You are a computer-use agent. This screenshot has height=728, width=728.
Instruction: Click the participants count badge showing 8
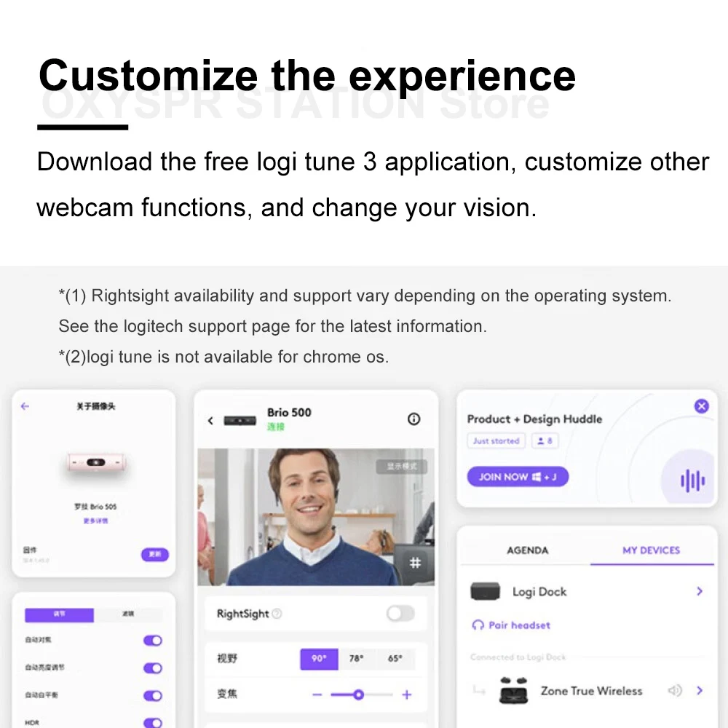point(545,441)
